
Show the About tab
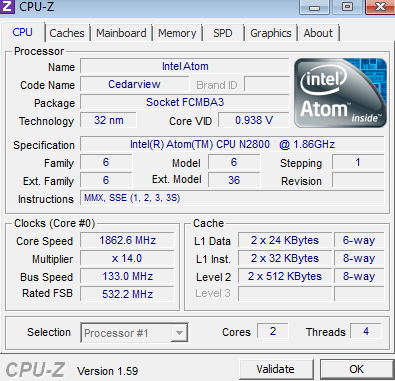(x=318, y=33)
